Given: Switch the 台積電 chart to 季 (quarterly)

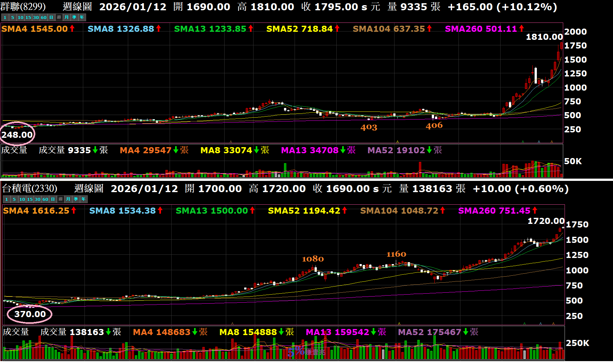Looking at the screenshot, I should pyautogui.click(x=76, y=199).
